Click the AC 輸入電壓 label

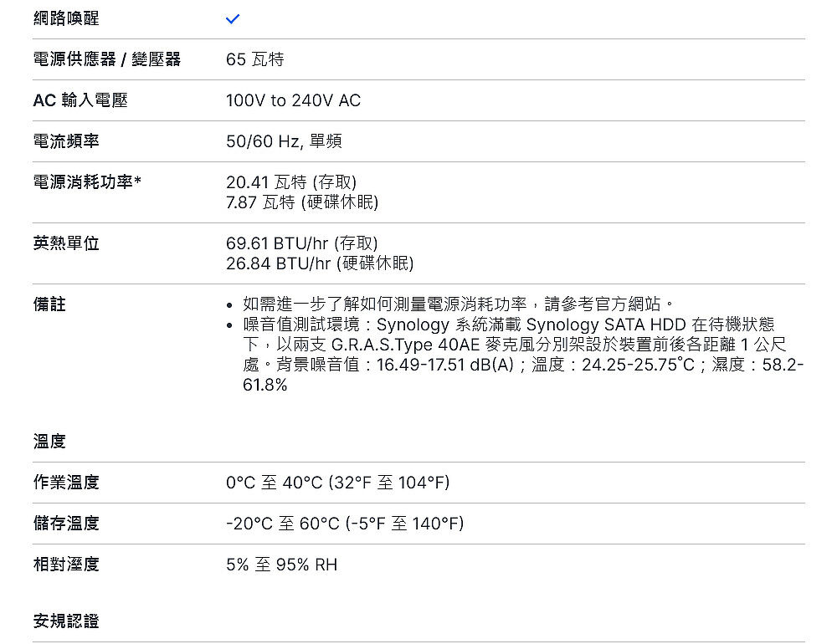tap(80, 100)
